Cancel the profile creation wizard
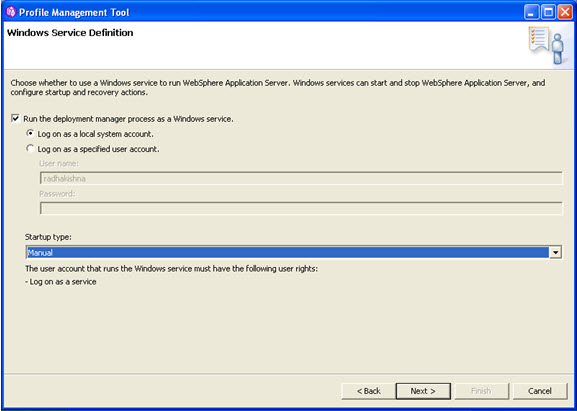 point(540,391)
